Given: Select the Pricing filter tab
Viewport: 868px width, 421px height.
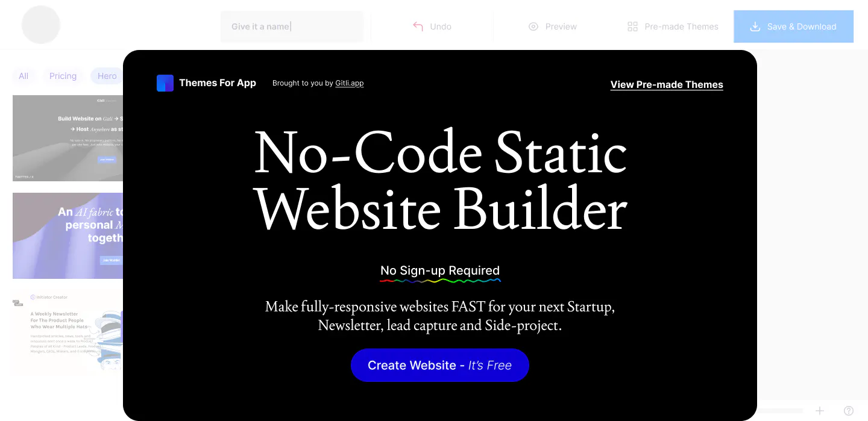Looking at the screenshot, I should (63, 76).
